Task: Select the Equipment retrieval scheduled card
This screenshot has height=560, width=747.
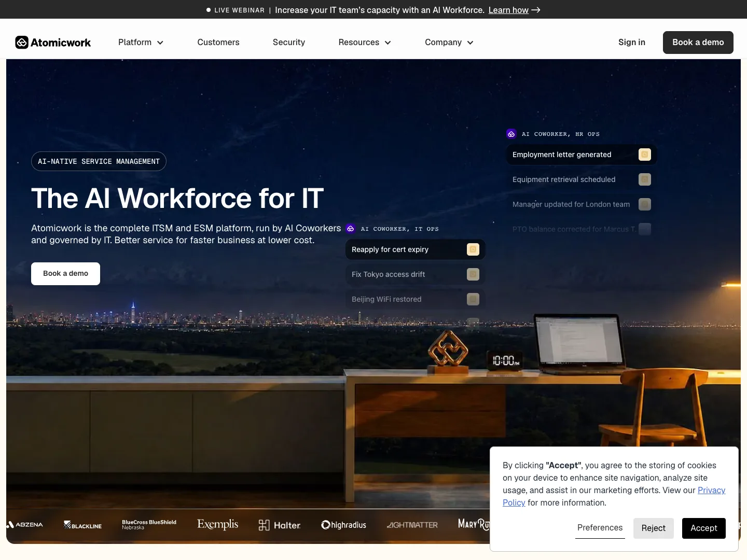Action: click(582, 179)
